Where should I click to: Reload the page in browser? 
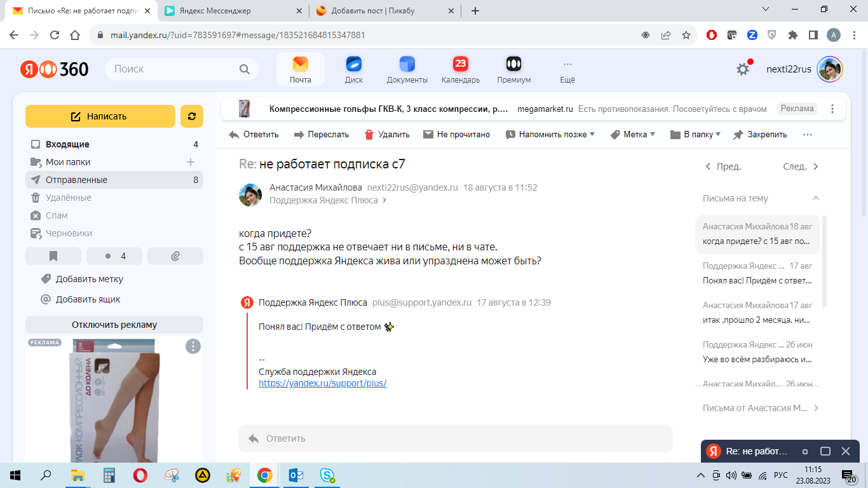(x=55, y=35)
